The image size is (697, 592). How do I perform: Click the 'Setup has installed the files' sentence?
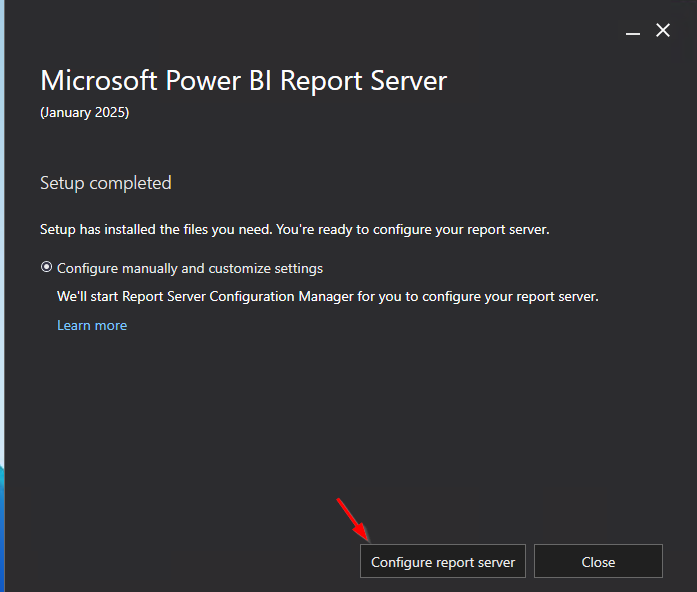click(x=295, y=229)
